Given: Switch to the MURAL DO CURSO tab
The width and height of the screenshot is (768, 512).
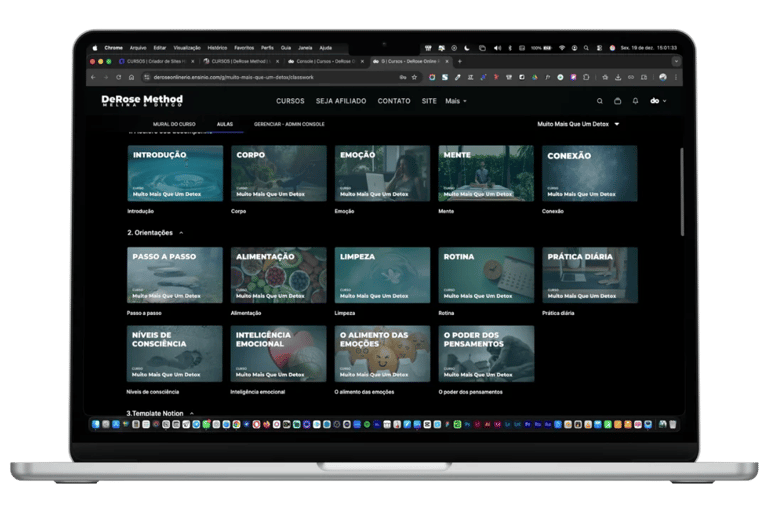Looking at the screenshot, I should (174, 124).
